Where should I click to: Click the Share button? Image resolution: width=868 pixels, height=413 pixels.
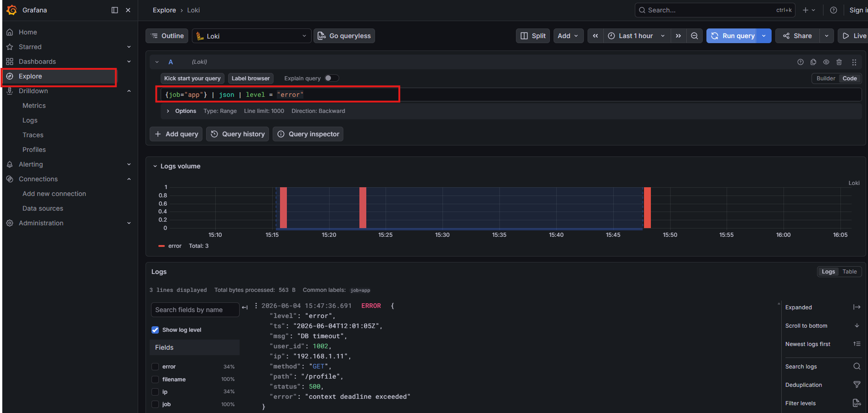(x=797, y=36)
